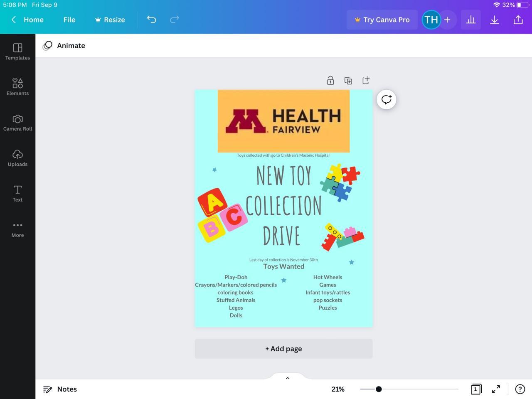
Task: Add a collaborator with plus icon
Action: tap(447, 20)
